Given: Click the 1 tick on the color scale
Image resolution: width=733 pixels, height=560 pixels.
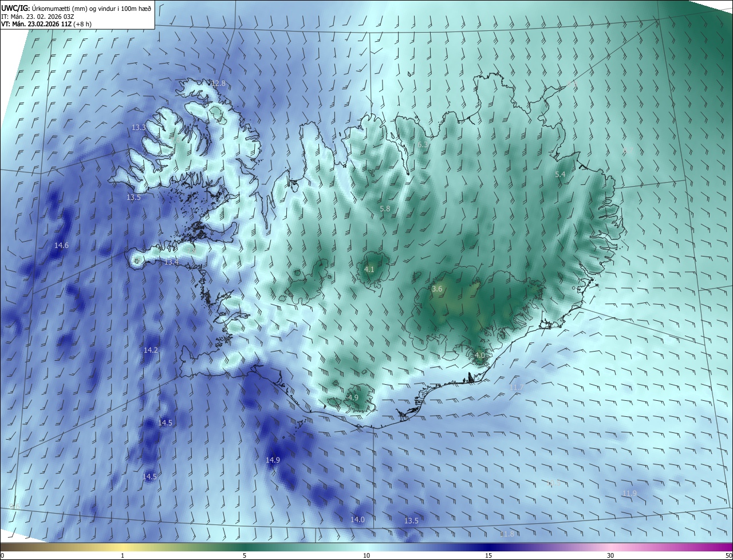Looking at the screenshot, I should (x=123, y=555).
